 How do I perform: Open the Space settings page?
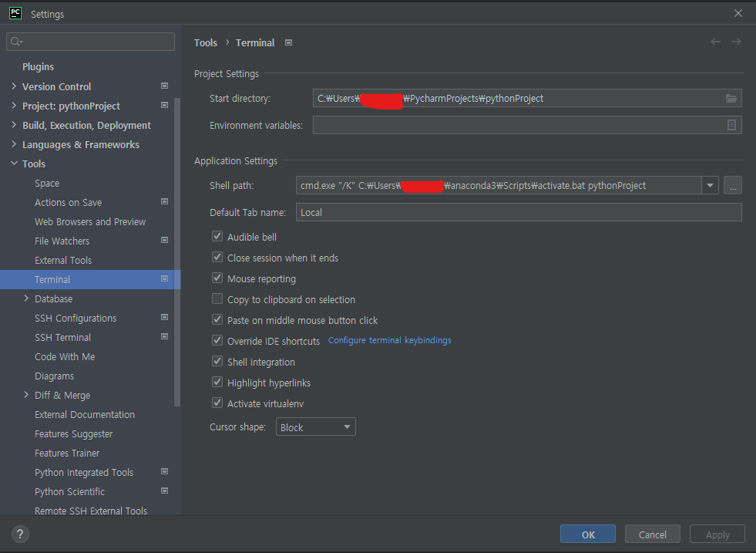pyautogui.click(x=47, y=184)
